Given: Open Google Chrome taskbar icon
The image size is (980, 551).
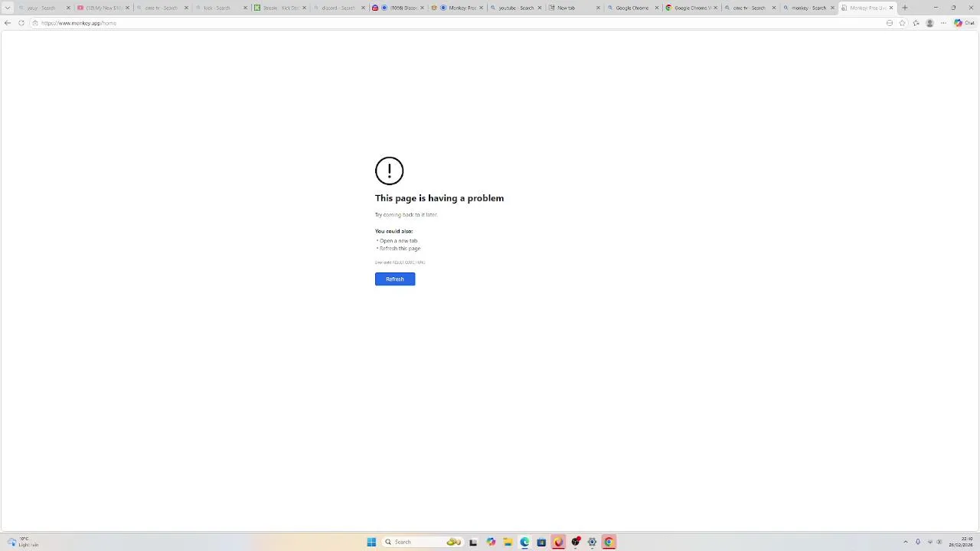Looking at the screenshot, I should click(x=609, y=542).
